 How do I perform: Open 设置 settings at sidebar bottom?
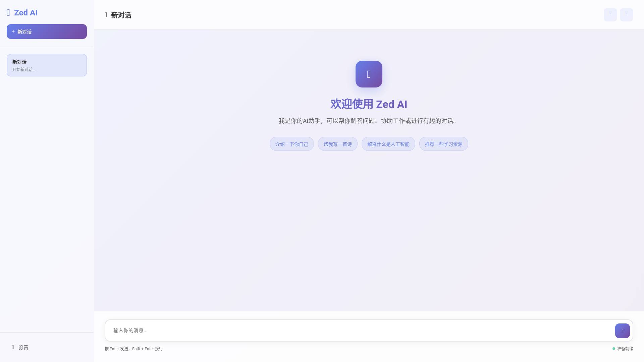click(47, 348)
